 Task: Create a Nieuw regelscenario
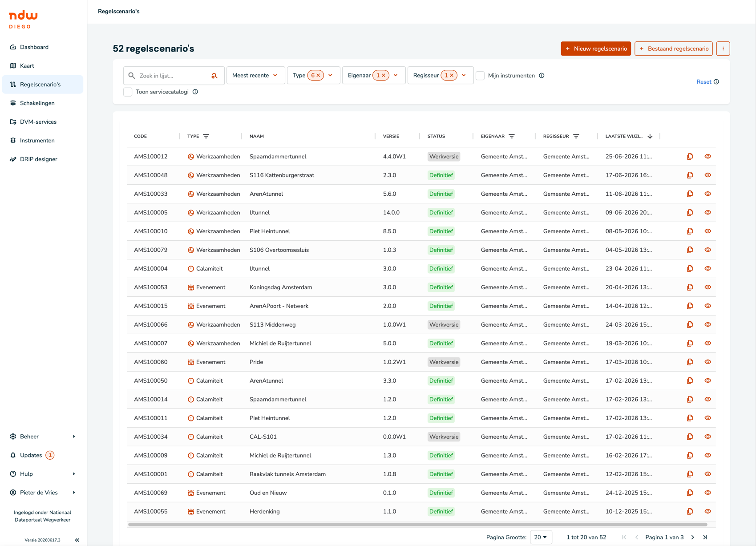click(596, 49)
